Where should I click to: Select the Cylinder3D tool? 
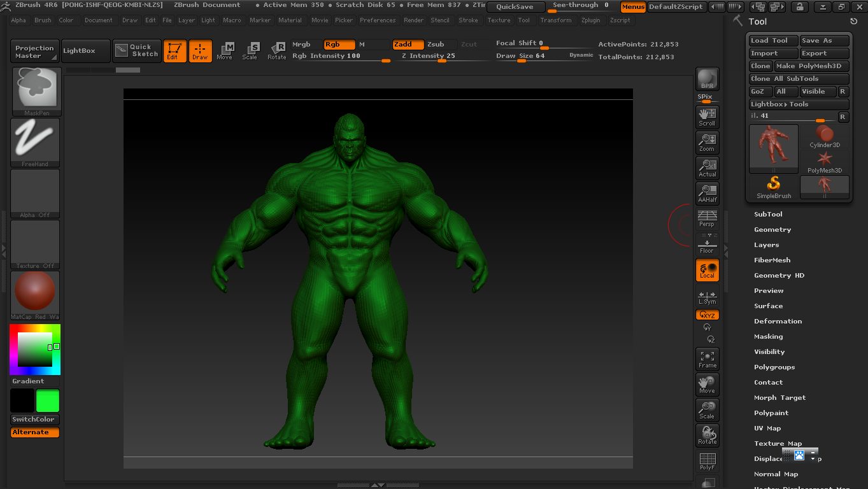coord(825,137)
